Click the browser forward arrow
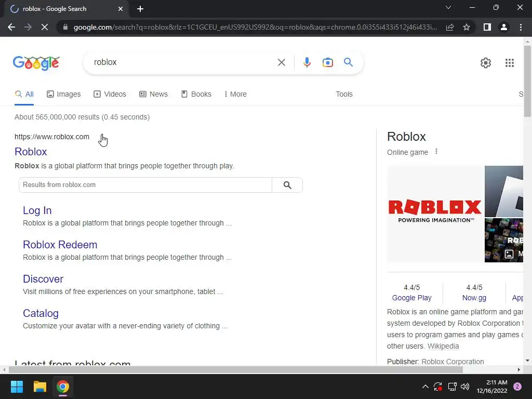Image resolution: width=532 pixels, height=399 pixels. tap(28, 27)
